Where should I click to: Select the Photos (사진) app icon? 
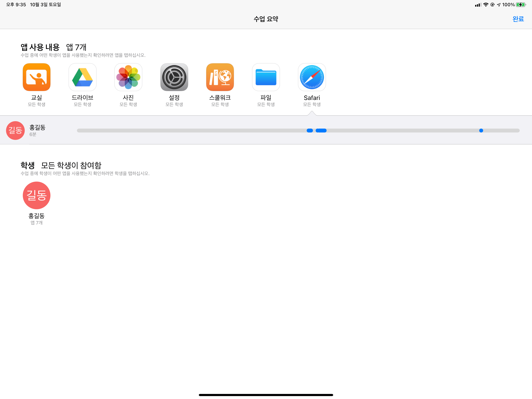128,77
